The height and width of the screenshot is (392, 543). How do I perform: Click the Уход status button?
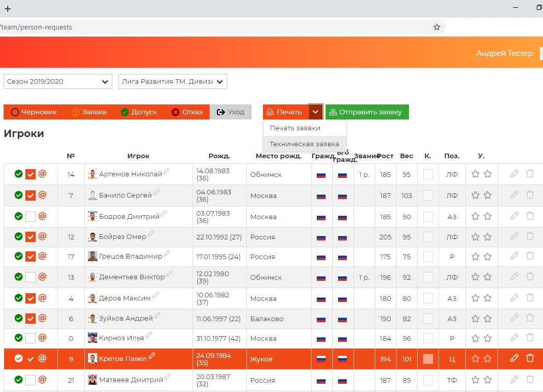pos(230,112)
